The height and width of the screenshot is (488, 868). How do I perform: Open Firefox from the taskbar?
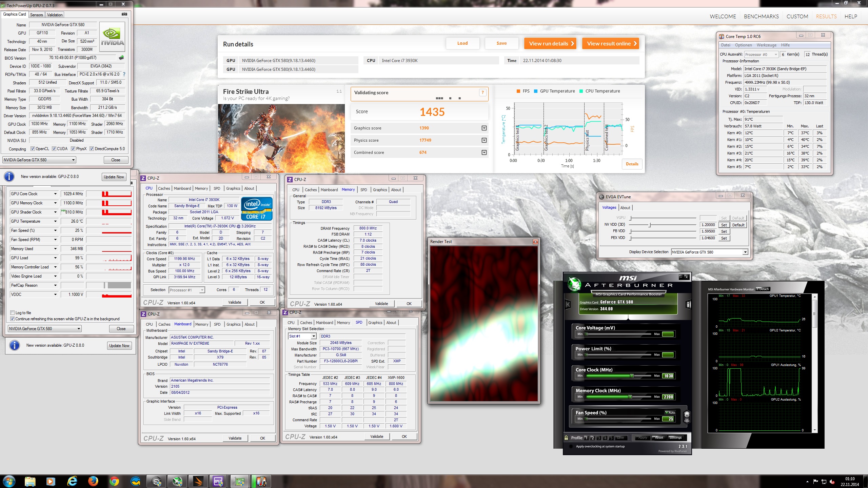coord(93,481)
